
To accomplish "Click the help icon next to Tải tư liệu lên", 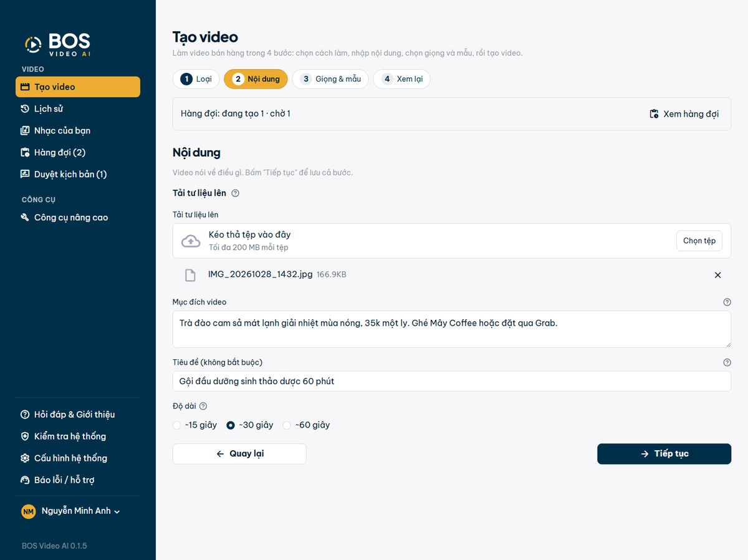I will 236,193.
